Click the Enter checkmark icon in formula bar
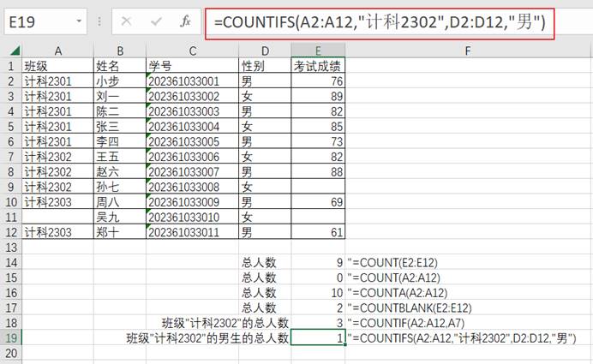The width and height of the screenshot is (593, 364). pos(155,21)
